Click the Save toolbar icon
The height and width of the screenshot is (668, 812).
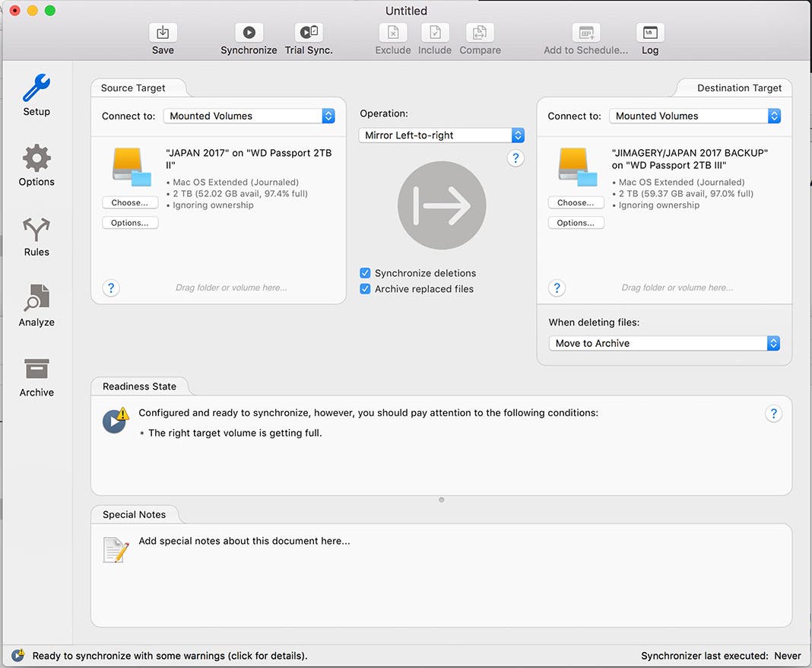(x=163, y=33)
